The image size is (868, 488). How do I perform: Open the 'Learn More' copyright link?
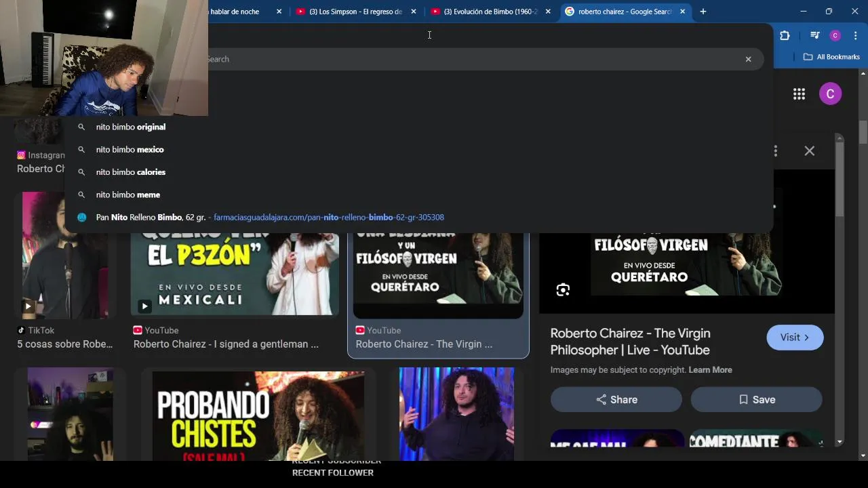click(710, 370)
